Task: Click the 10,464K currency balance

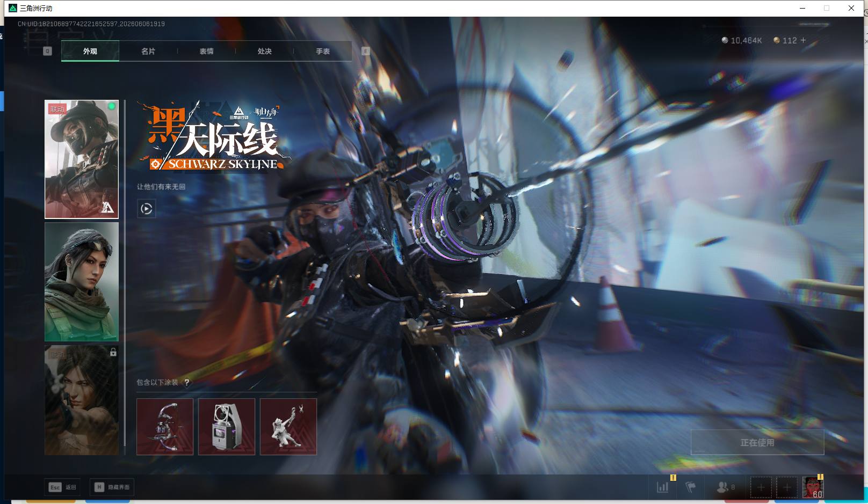Action: click(746, 40)
